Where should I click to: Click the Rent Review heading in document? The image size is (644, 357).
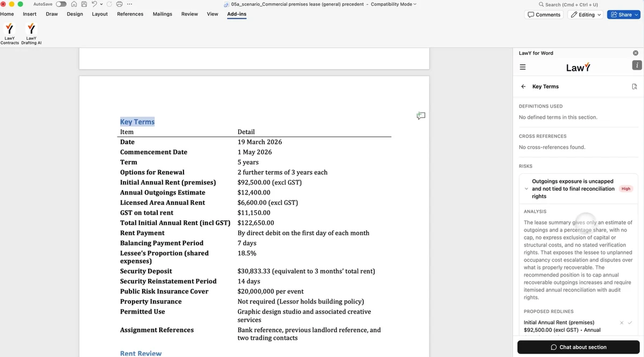point(141,353)
